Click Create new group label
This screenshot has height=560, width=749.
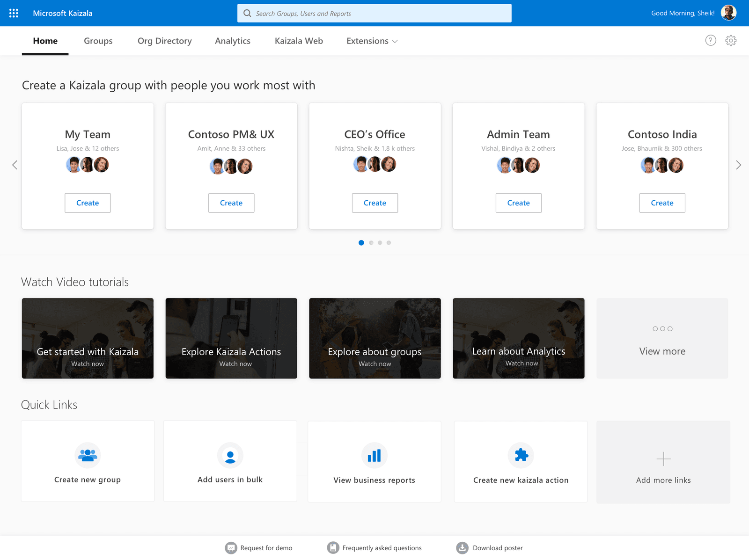pyautogui.click(x=88, y=480)
